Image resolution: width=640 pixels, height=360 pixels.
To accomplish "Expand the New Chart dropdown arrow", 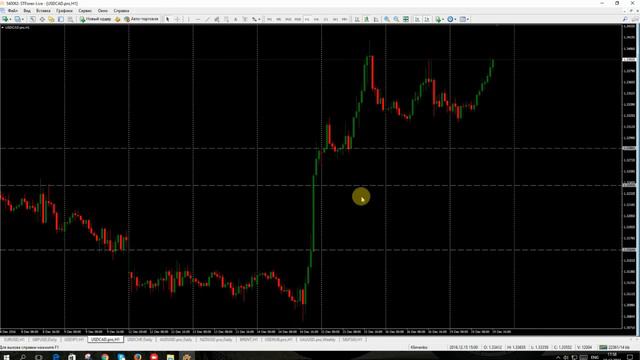I will (10, 19).
